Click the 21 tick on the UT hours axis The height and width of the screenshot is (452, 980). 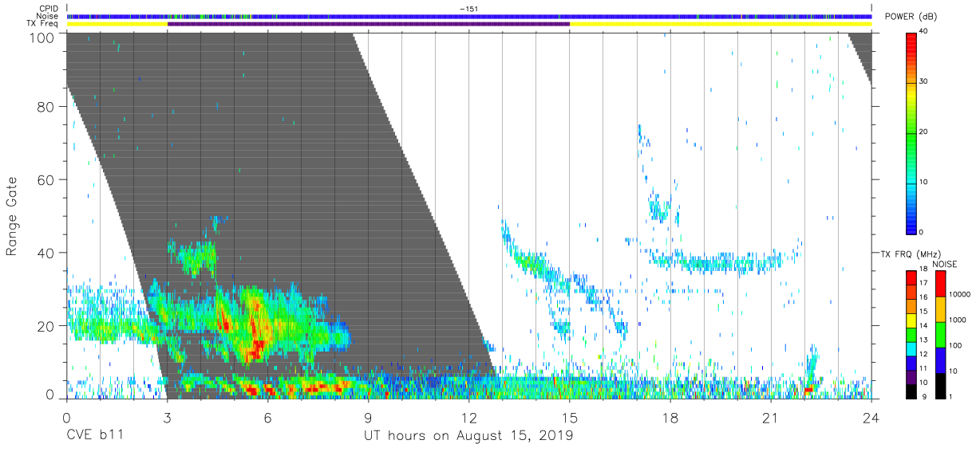(770, 417)
